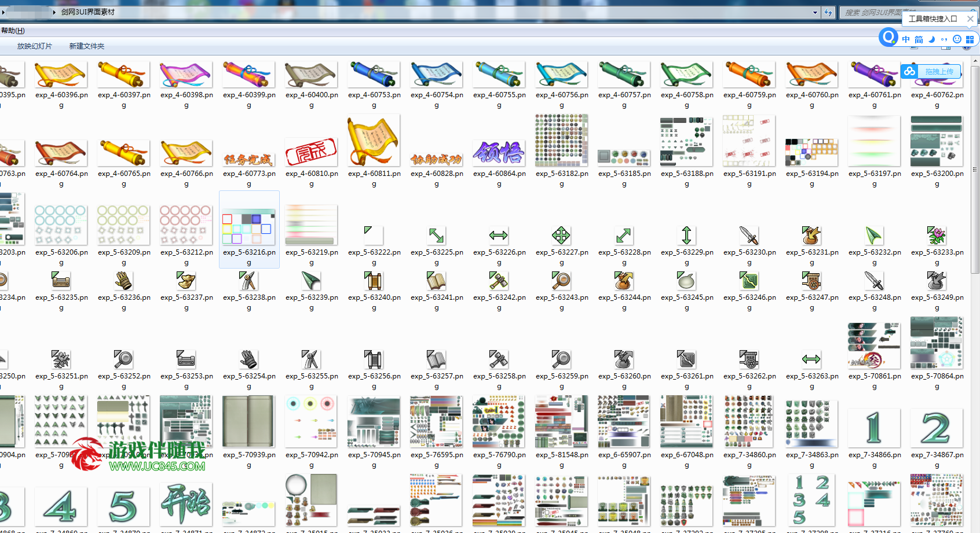Click file name exp_5-63182.png
980x533 pixels.
point(562,179)
